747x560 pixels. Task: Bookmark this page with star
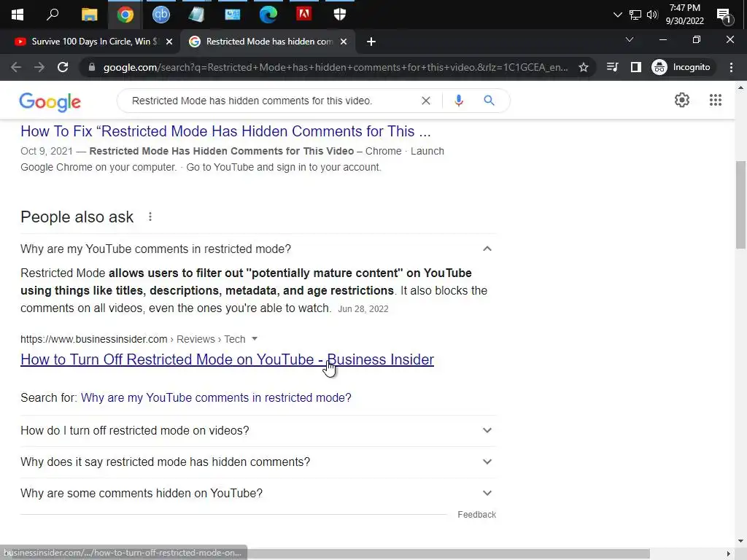point(583,67)
